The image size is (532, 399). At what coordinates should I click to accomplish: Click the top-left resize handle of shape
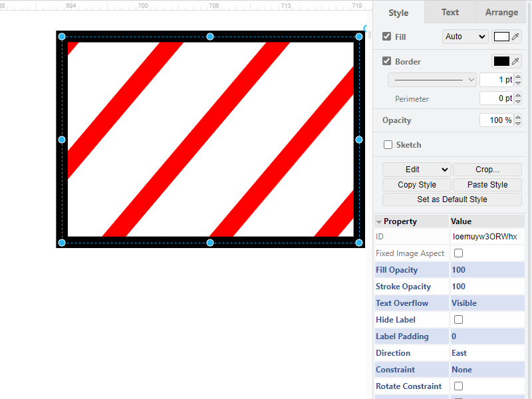tap(62, 37)
